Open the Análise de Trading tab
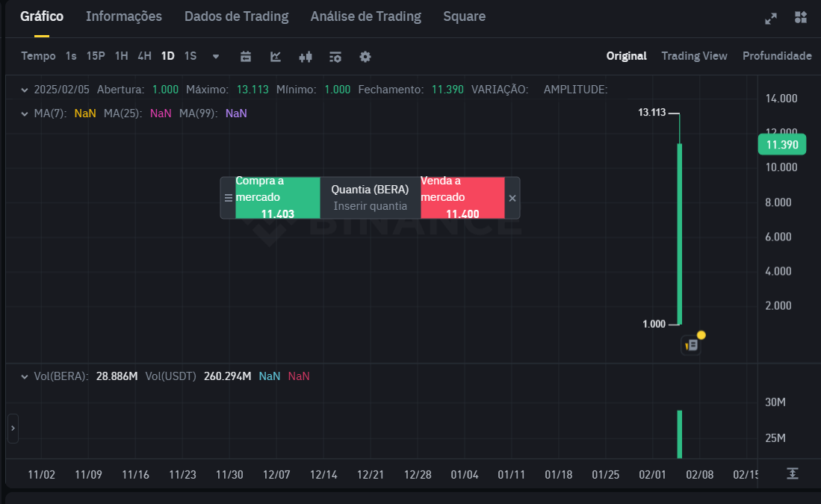 365,16
